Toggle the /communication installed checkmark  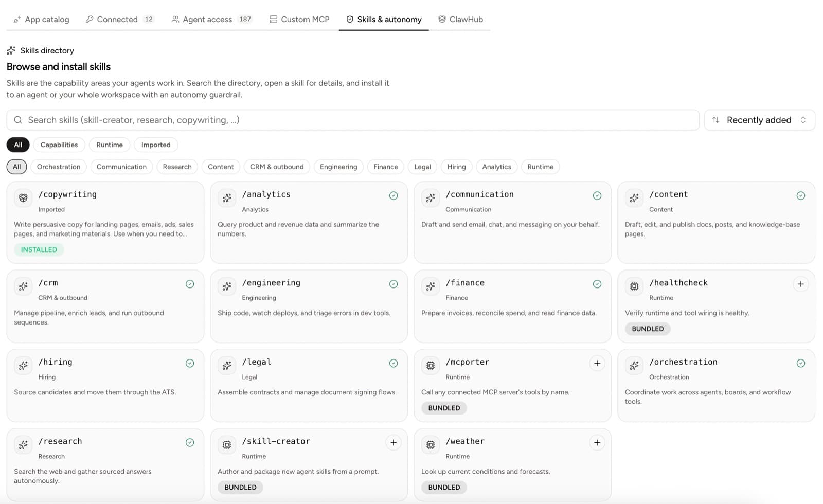tap(597, 195)
